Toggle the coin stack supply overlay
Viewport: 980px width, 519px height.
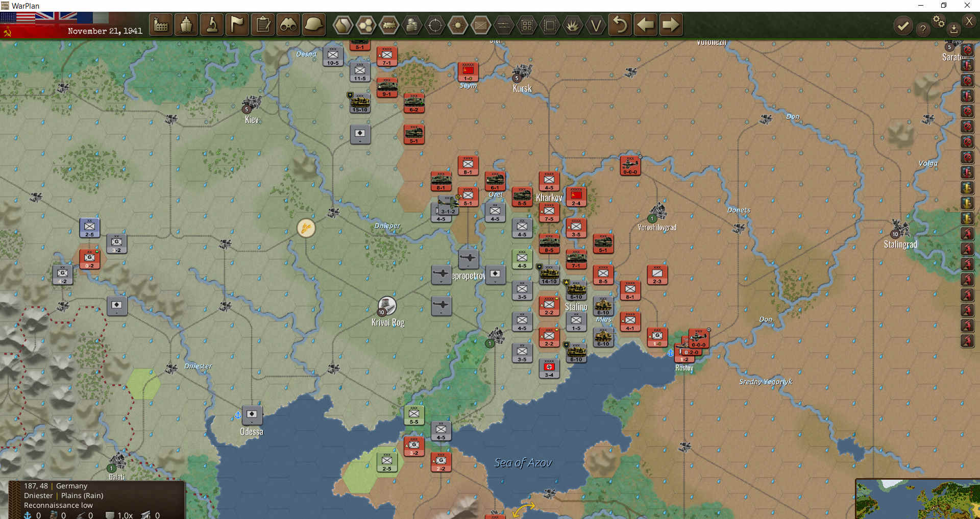click(x=412, y=25)
